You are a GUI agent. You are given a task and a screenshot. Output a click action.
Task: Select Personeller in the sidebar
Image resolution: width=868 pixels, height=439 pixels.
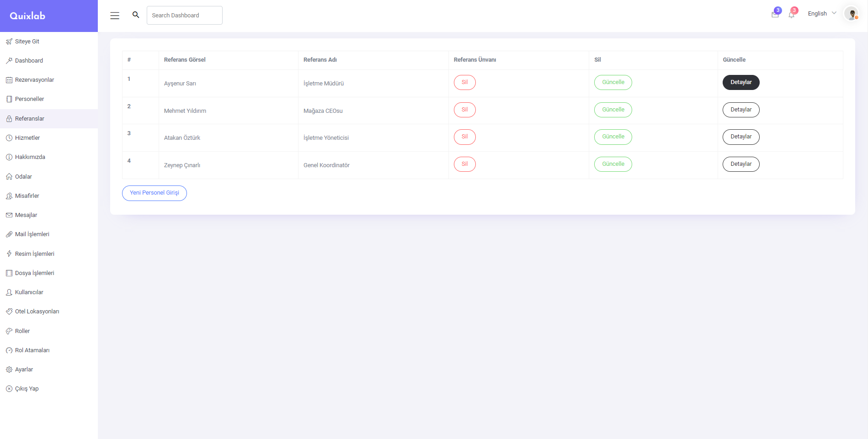49,99
